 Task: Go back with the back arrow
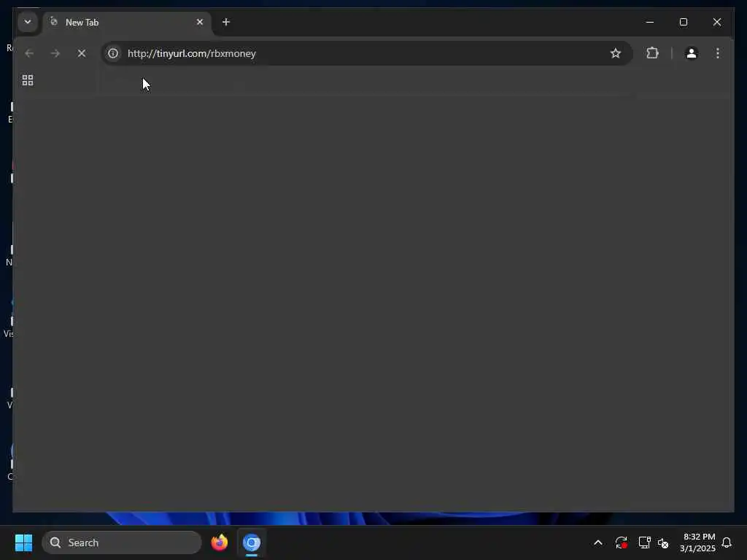click(x=29, y=53)
